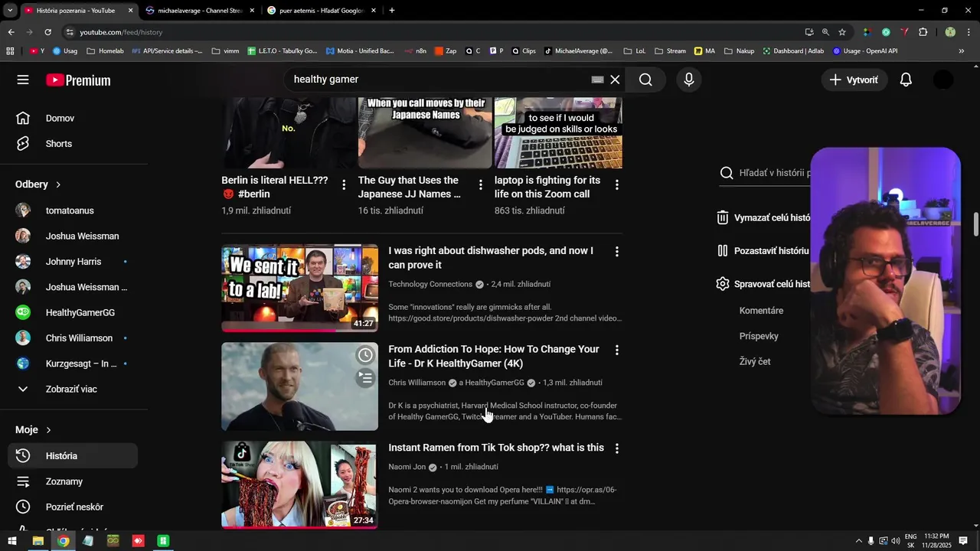Reload the page

pyautogui.click(x=47, y=32)
